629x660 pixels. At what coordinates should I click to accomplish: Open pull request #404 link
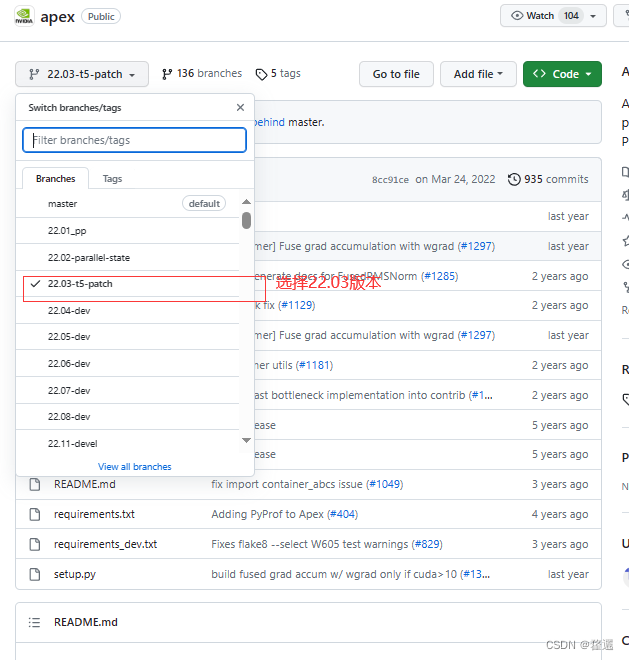[x=342, y=514]
